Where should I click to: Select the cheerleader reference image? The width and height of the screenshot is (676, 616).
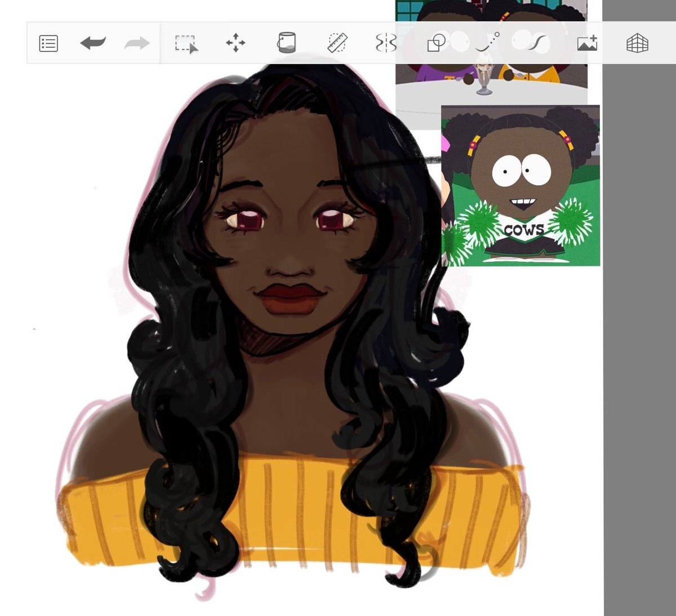(521, 185)
